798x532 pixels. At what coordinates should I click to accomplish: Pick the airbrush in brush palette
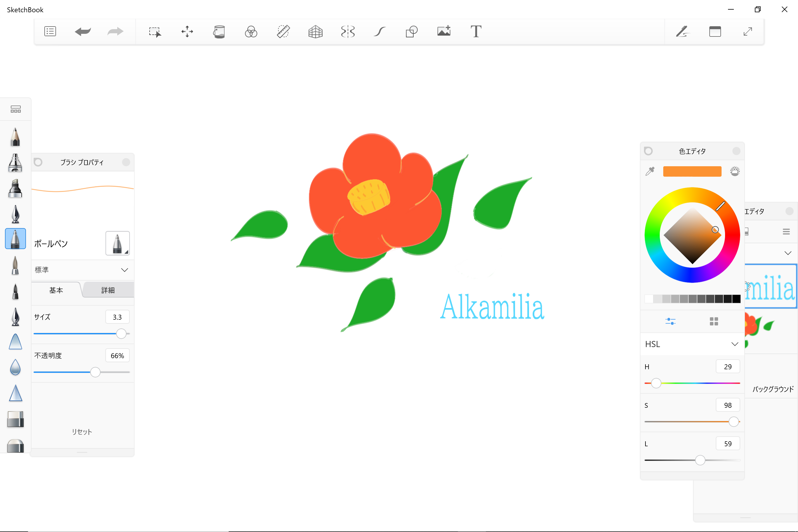pos(15,163)
